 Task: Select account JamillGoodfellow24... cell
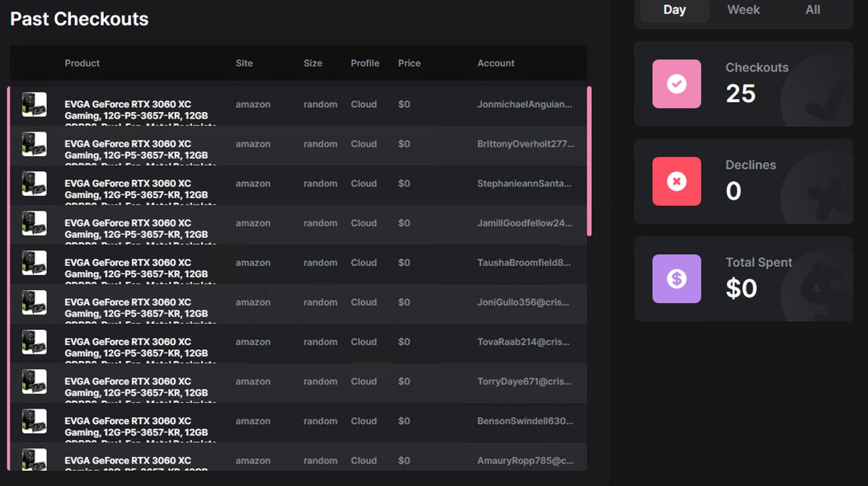(525, 223)
